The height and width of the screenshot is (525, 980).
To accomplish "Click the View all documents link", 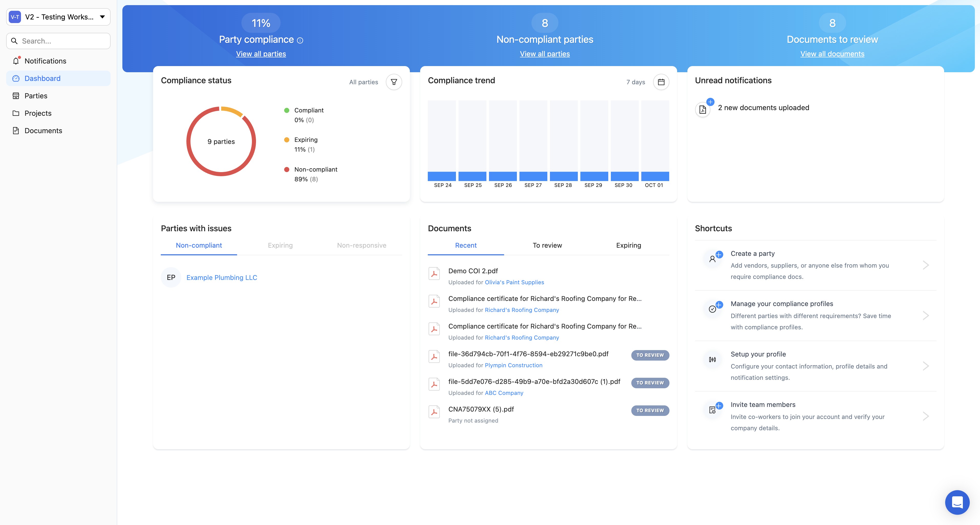I will click(832, 54).
